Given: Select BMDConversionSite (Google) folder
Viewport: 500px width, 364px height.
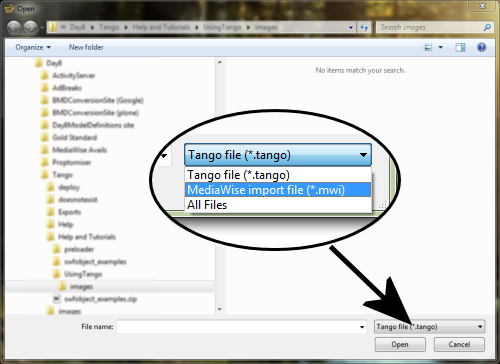Looking at the screenshot, I should pos(98,100).
